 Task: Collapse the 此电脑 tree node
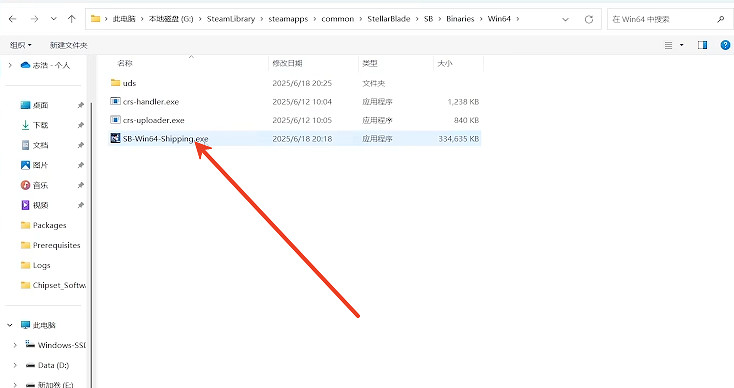coord(10,325)
